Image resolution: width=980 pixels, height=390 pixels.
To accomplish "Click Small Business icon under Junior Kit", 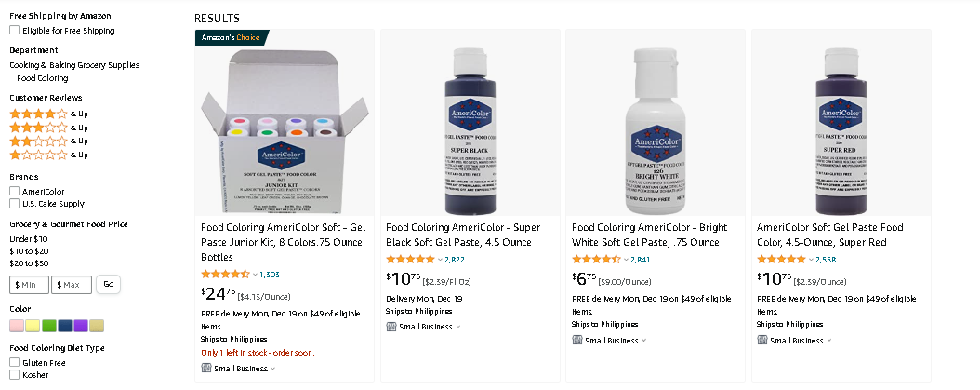I will pos(206,368).
